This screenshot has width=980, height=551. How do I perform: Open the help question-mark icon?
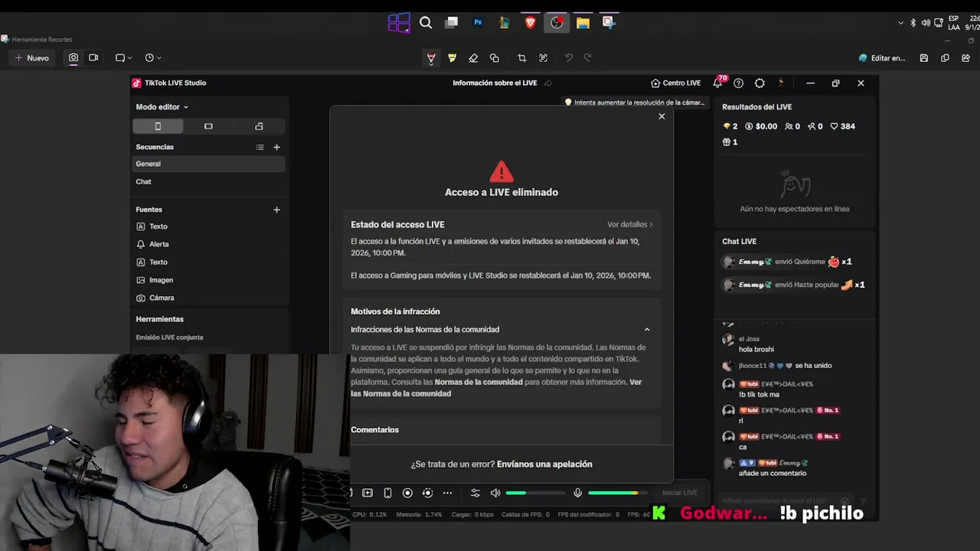738,83
